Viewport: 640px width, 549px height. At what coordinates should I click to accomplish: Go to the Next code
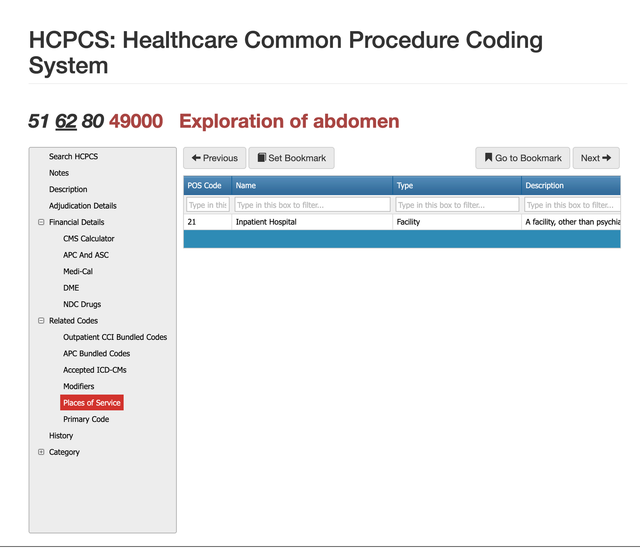(x=596, y=158)
